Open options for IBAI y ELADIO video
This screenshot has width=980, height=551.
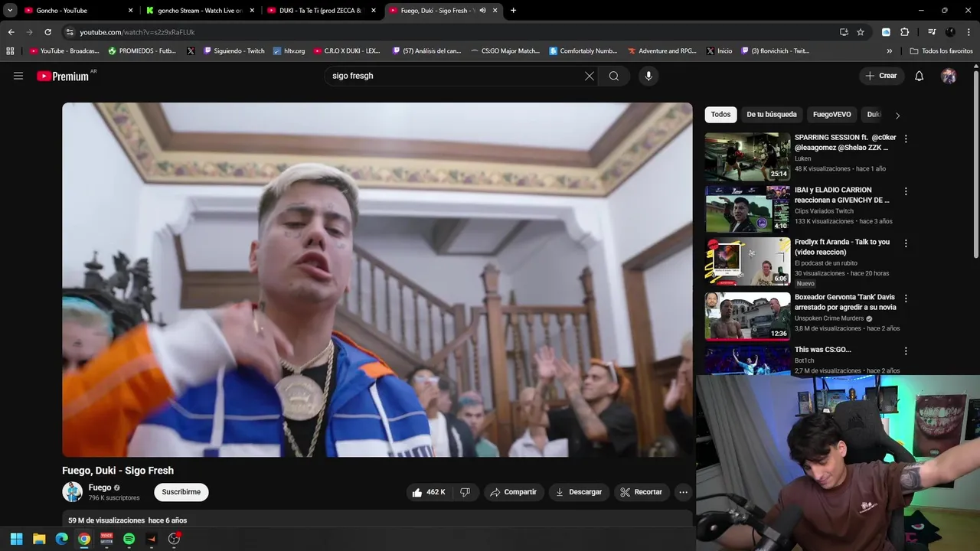pos(906,191)
